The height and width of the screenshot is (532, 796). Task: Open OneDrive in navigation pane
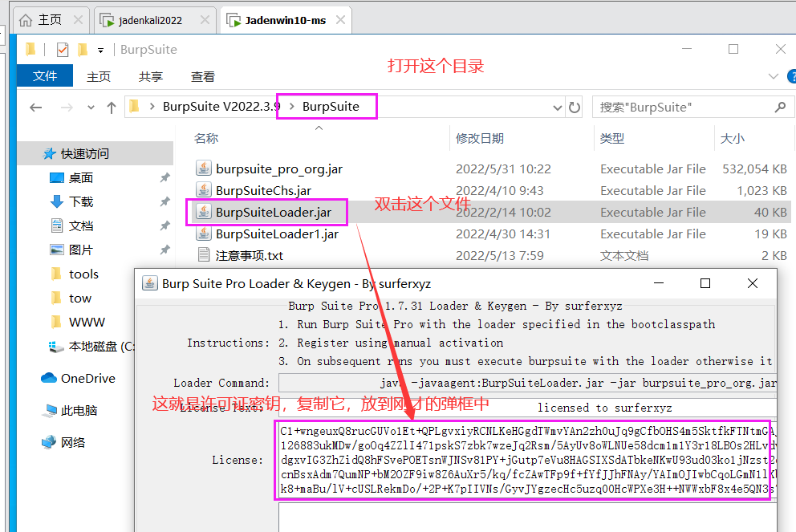pos(87,378)
